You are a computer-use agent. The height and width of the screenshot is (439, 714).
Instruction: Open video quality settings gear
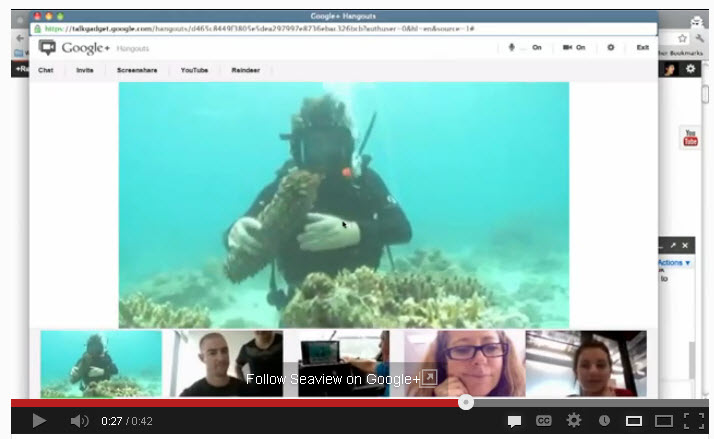tap(574, 421)
